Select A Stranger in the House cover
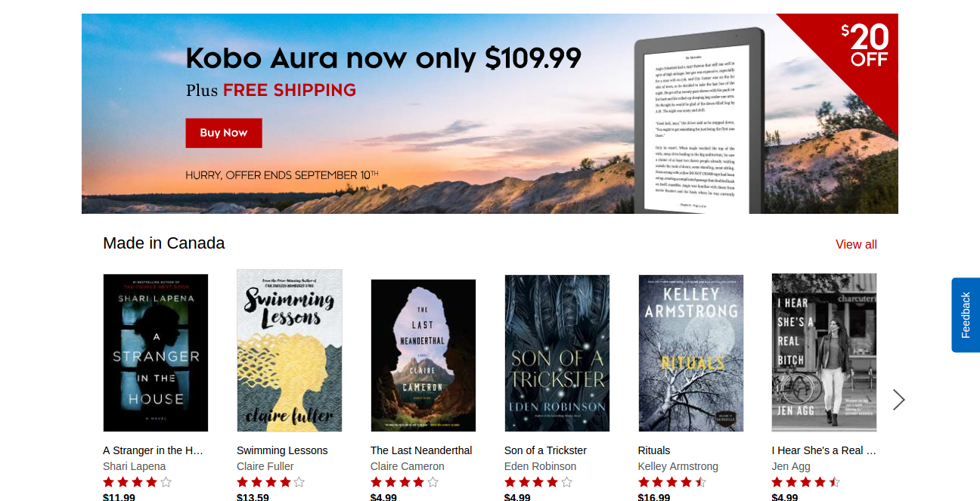 [x=156, y=353]
